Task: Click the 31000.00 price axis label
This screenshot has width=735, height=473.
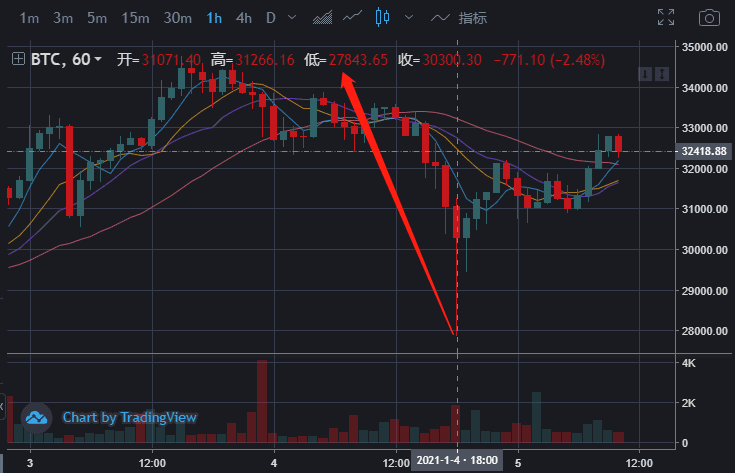Action: (x=705, y=209)
